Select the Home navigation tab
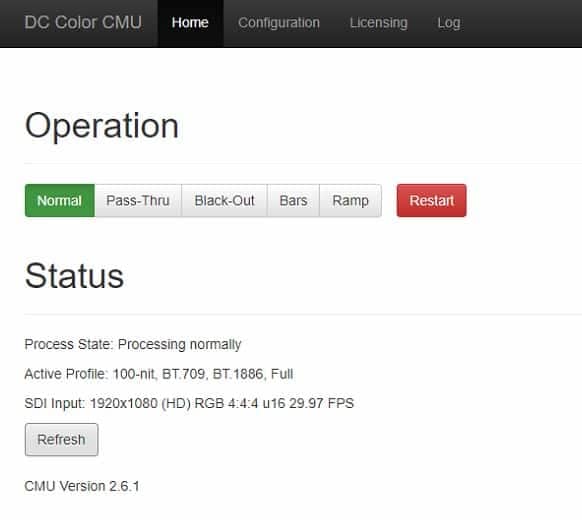This screenshot has width=582, height=520. point(190,23)
